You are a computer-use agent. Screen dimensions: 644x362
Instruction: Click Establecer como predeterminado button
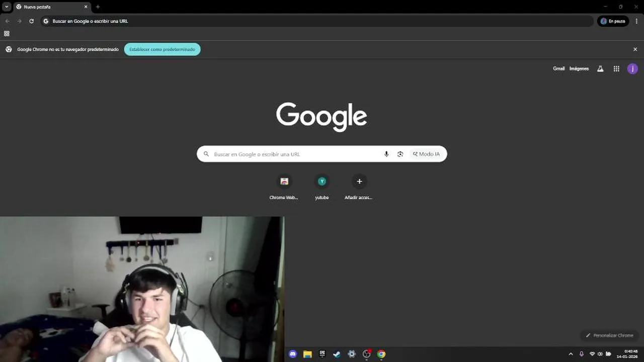coord(162,49)
